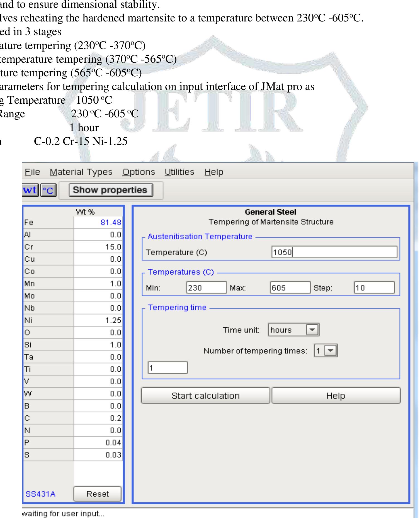Select the Mo value cell
Image resolution: width=420 pixels, height=518 pixels.
tap(98, 296)
